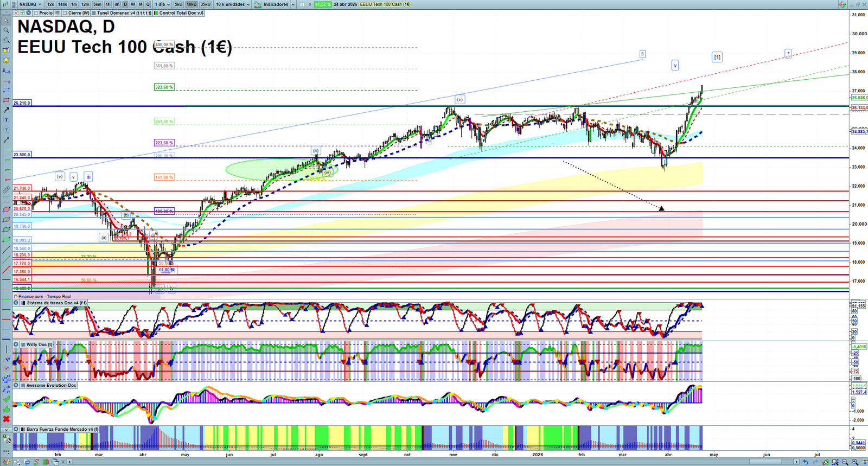This screenshot has width=868, height=466.
Task: Select the 1m timeframe
Action: [74, 4]
